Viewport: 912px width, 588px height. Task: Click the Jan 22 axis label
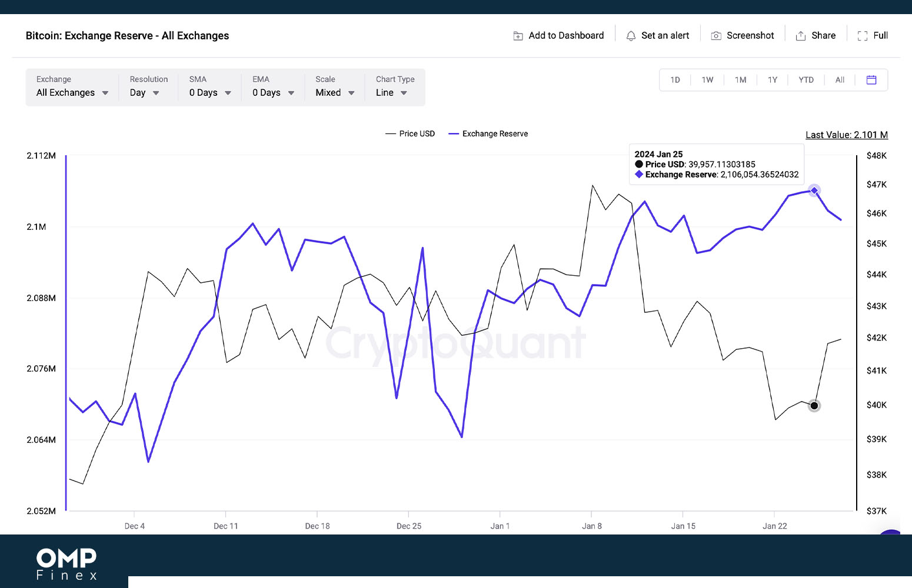[x=774, y=526]
